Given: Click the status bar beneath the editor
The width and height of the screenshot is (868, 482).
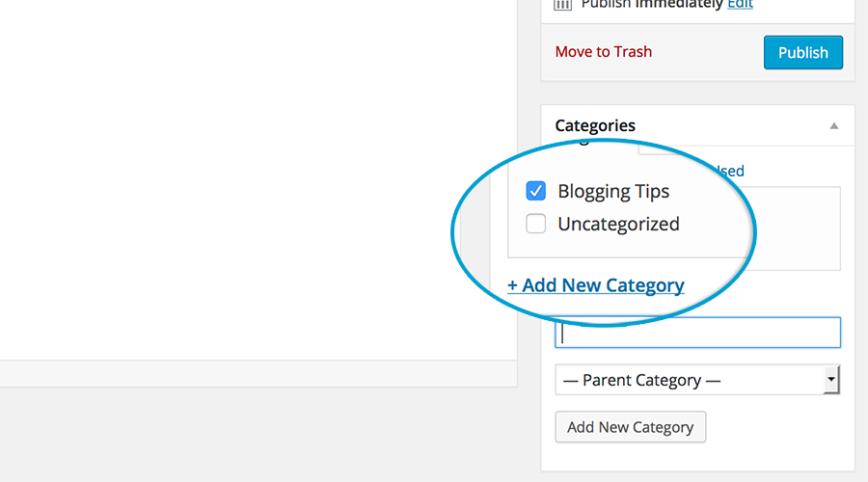Looking at the screenshot, I should click(258, 373).
